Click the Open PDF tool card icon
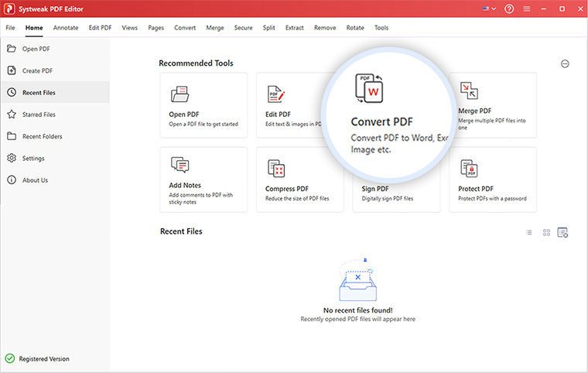 (180, 94)
